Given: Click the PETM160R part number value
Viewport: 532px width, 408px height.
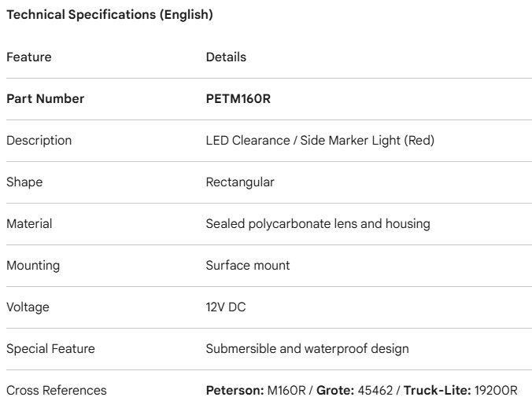Looking at the screenshot, I should [x=238, y=99].
